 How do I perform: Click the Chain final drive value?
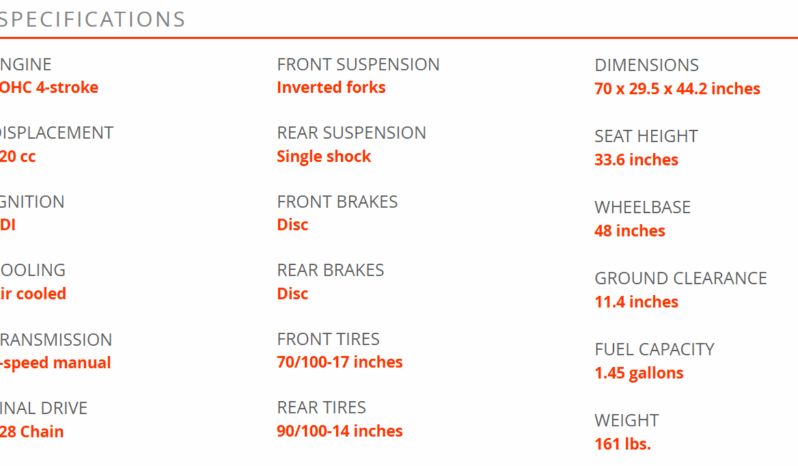point(32,431)
